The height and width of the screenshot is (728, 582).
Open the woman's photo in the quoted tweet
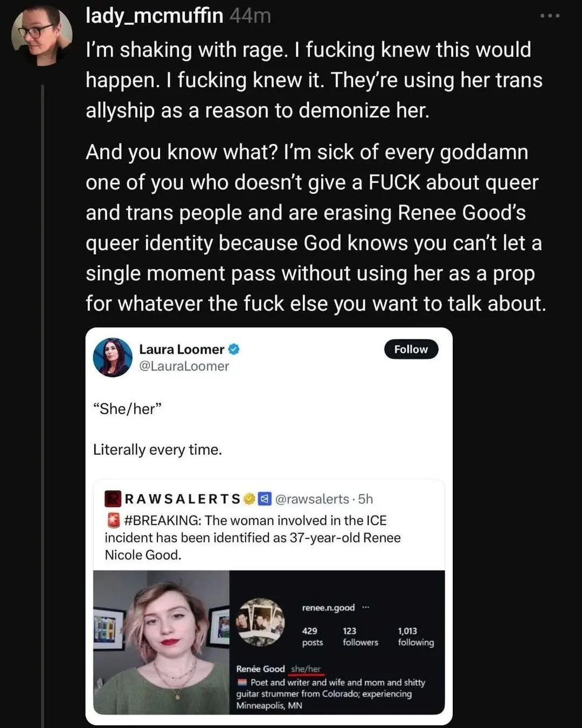click(x=161, y=642)
